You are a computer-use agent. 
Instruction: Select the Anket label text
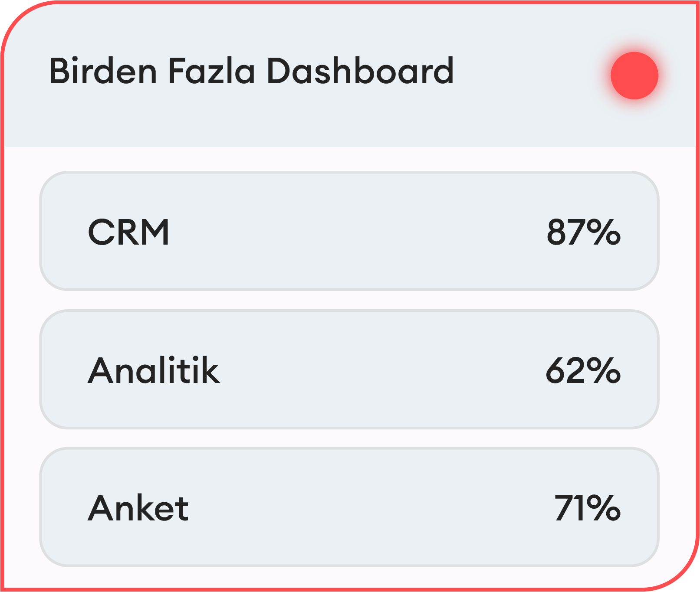pos(138,508)
